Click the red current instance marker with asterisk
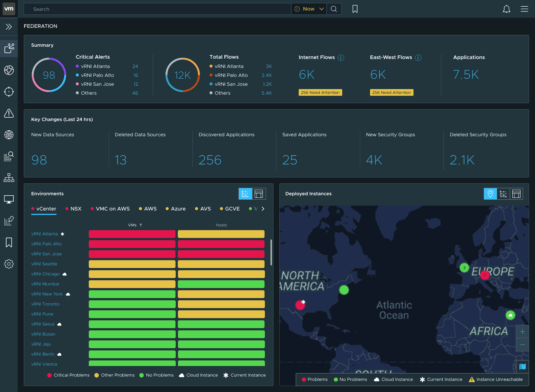Screen dimensions: 535x392 click(x=301, y=305)
